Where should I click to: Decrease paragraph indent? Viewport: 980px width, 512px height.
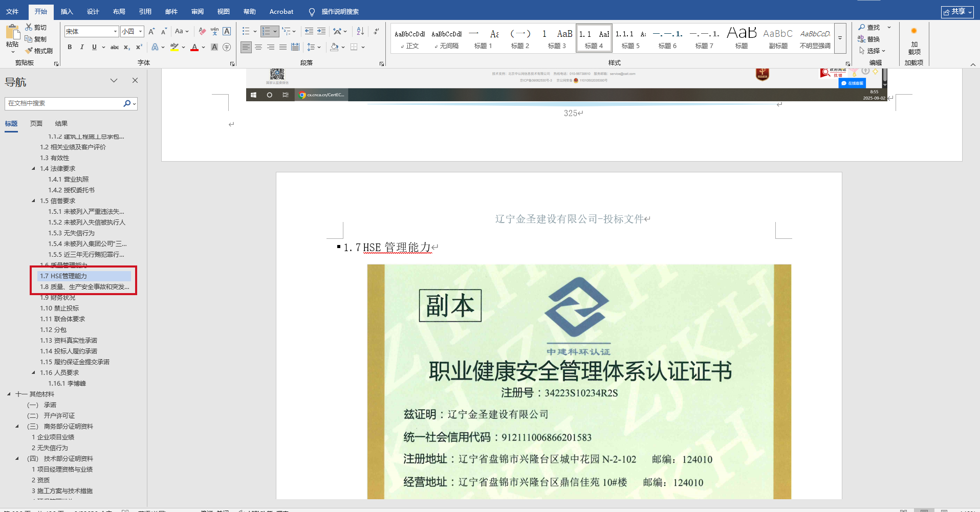(309, 32)
